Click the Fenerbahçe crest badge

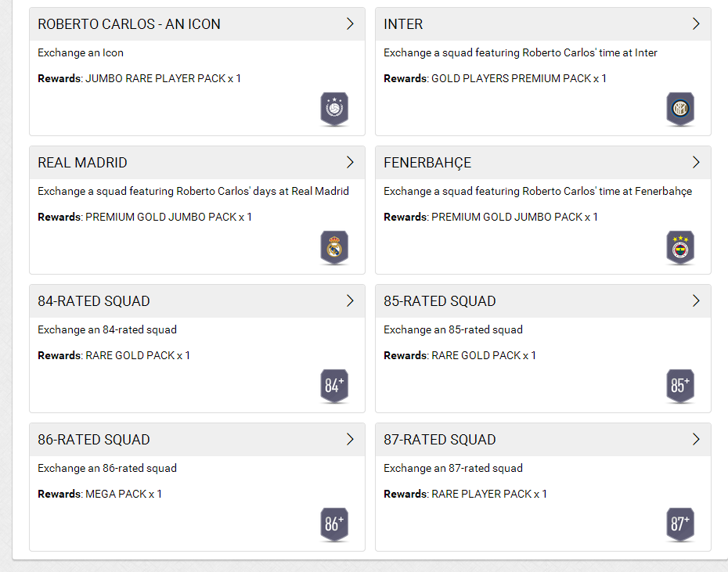click(680, 247)
